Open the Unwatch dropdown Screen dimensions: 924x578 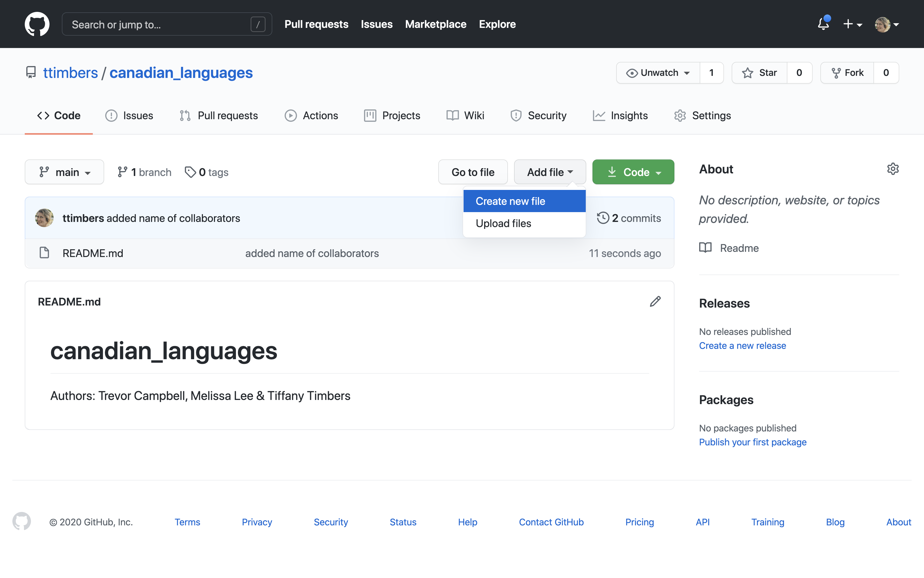click(658, 73)
